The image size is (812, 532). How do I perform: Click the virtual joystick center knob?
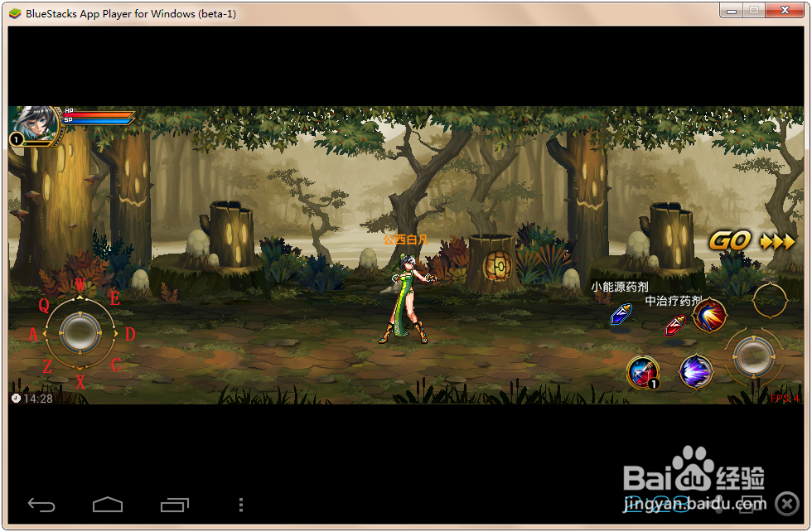(x=80, y=333)
